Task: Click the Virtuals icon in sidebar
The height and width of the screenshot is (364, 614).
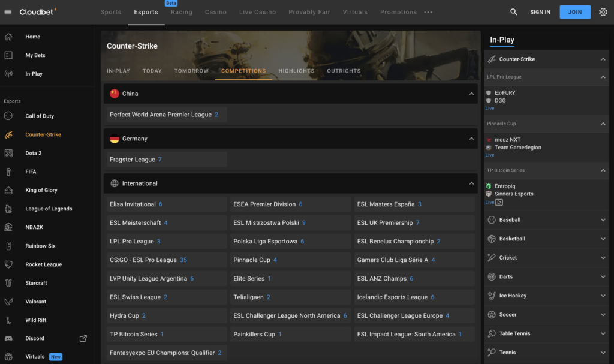Action: tap(8, 357)
